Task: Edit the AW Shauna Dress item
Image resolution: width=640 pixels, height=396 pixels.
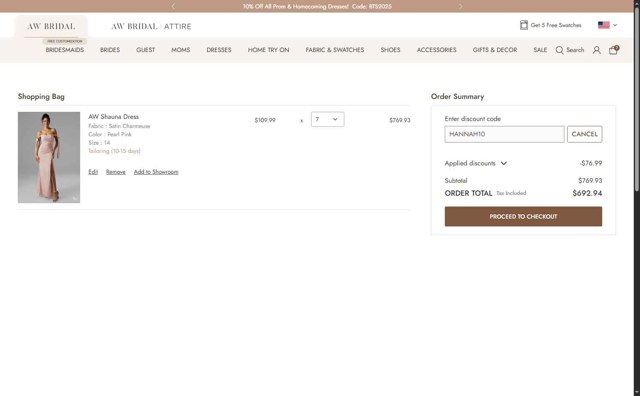Action: [x=93, y=172]
